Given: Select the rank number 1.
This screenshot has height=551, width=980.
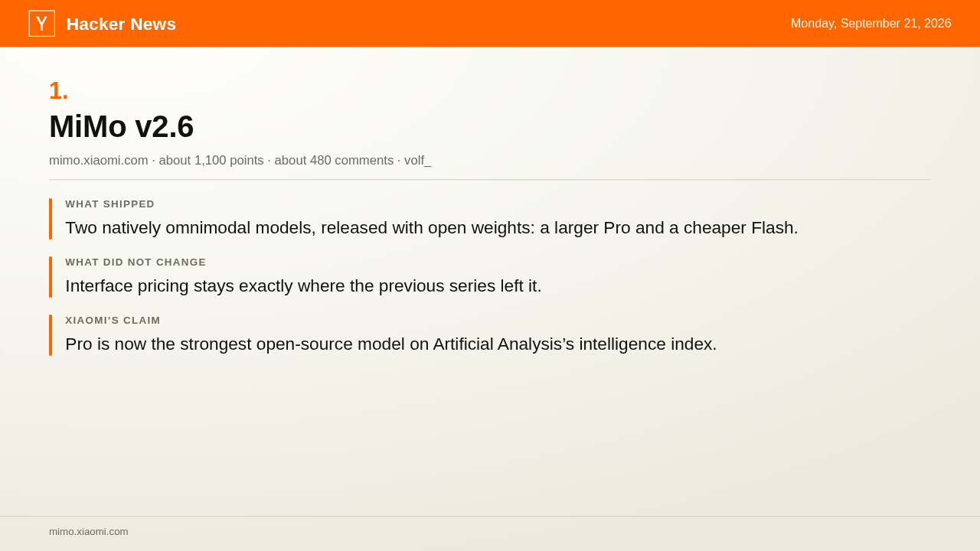Looking at the screenshot, I should coord(59,90).
